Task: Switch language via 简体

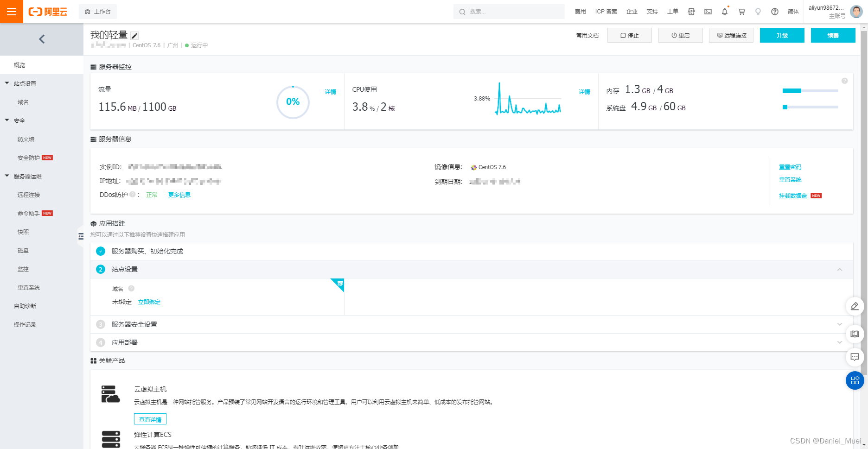Action: coord(793,12)
